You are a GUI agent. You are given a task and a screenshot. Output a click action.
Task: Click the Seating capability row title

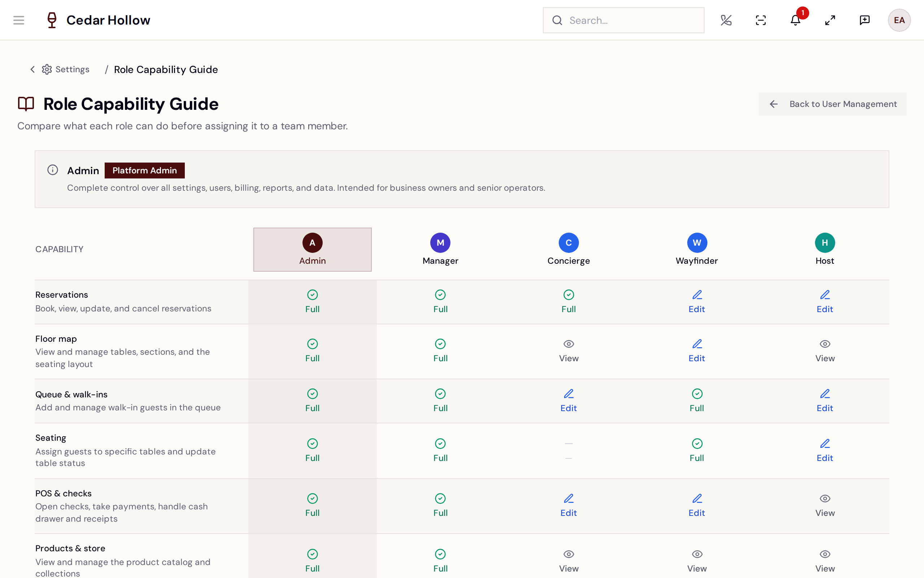pos(51,438)
